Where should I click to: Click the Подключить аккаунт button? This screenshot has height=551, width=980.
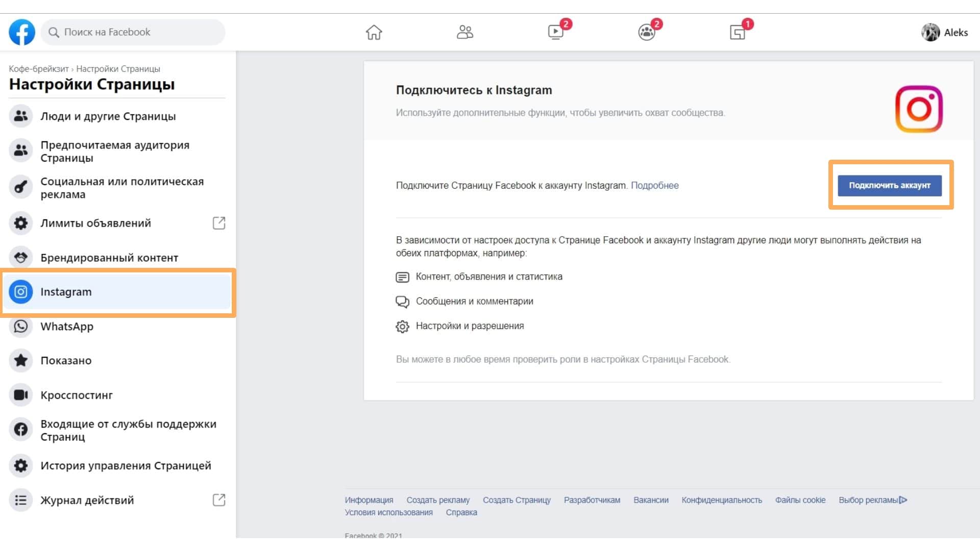pyautogui.click(x=890, y=185)
